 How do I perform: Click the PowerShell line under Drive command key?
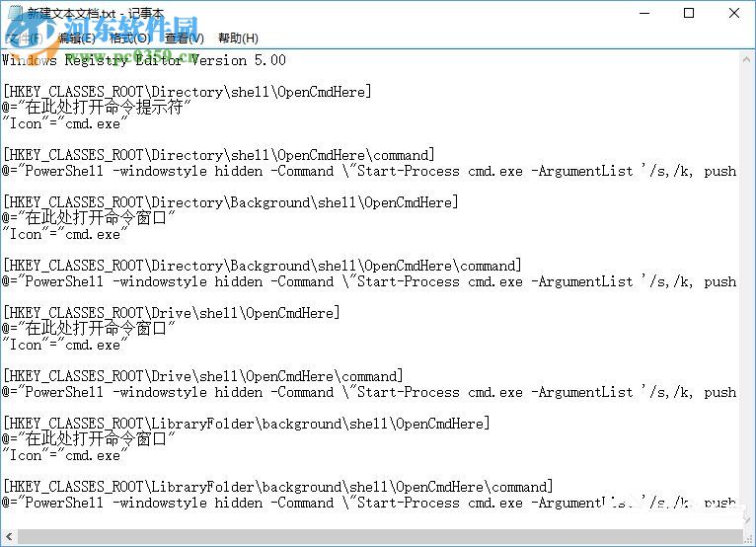[x=369, y=392]
